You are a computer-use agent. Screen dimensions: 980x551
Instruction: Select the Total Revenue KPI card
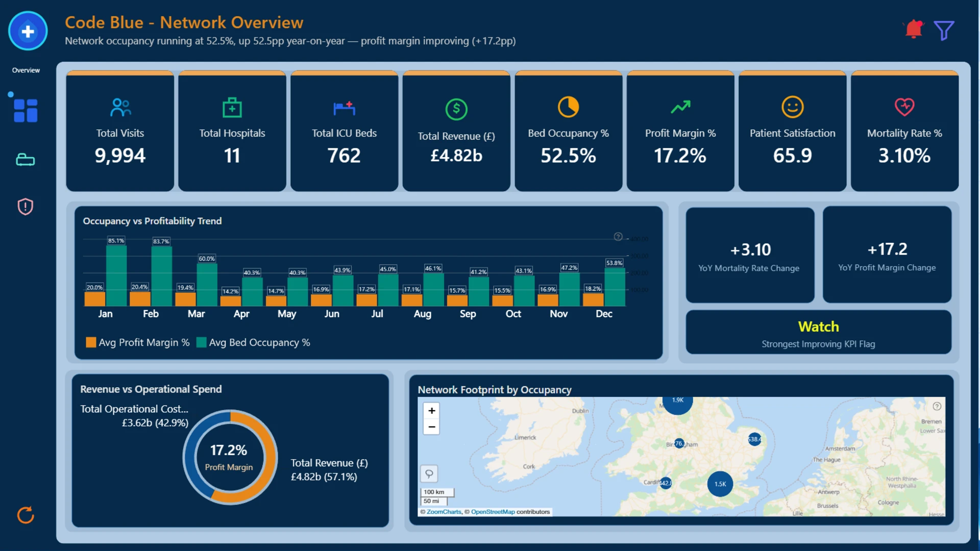point(456,132)
